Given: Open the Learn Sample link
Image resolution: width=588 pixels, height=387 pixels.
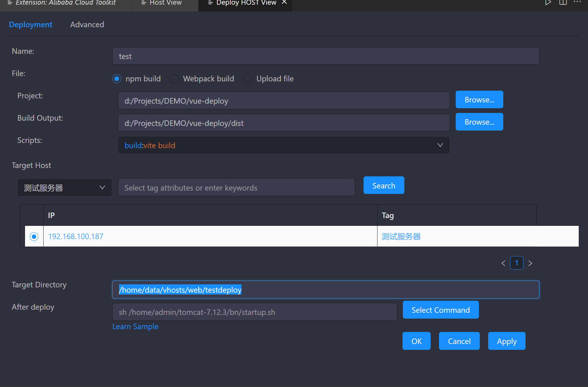Looking at the screenshot, I should [x=135, y=326].
